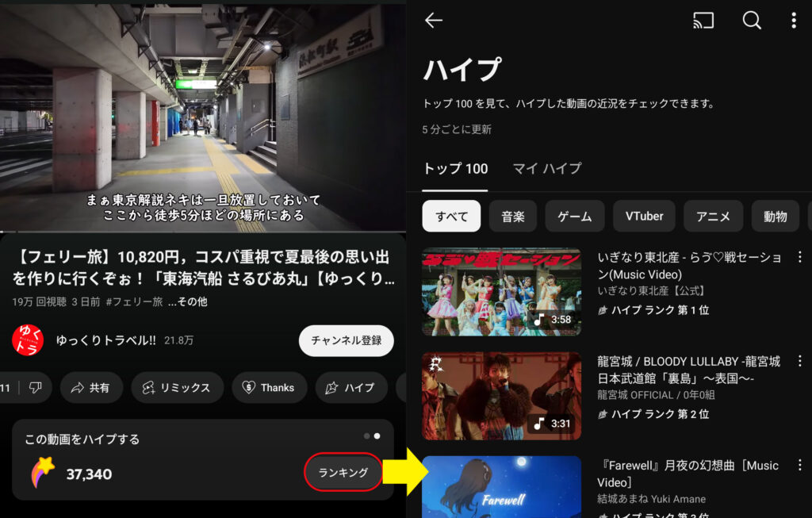Viewport: 812px width, 518px height.
Task: Filter the ranking by 音楽 chip
Action: coord(513,216)
